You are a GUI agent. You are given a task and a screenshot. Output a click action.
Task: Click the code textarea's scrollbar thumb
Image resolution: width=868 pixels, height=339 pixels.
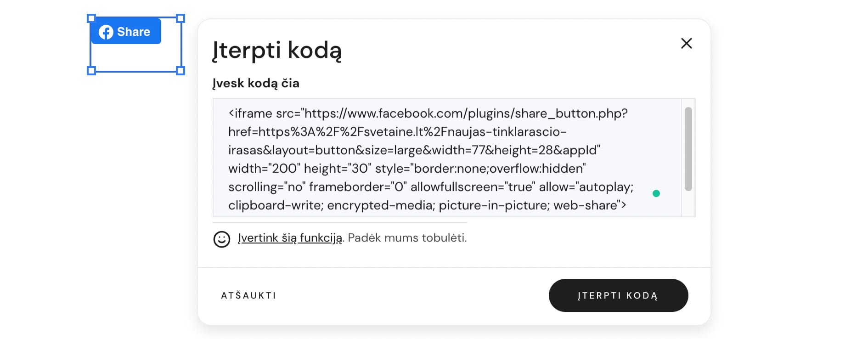pyautogui.click(x=688, y=148)
